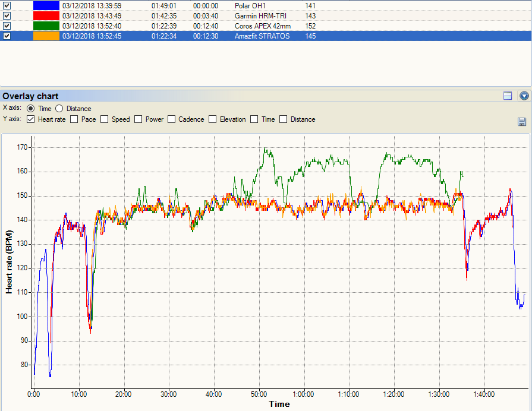Enable the Power Y axis checkbox
The height and width of the screenshot is (411, 532).
tap(138, 119)
